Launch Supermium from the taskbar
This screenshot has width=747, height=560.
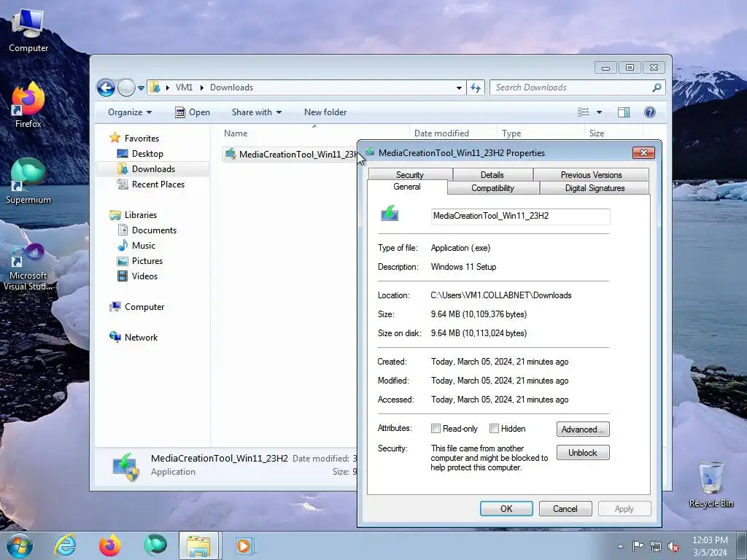[155, 545]
